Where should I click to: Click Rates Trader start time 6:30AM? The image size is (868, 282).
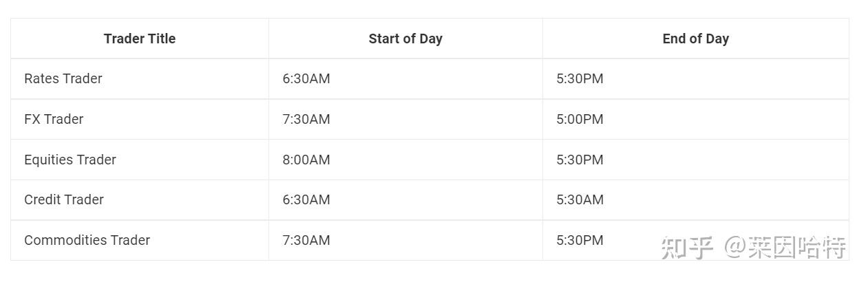click(x=306, y=78)
